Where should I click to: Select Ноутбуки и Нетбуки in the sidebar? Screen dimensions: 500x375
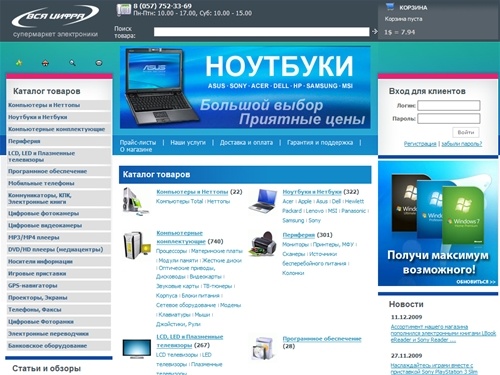59,117
